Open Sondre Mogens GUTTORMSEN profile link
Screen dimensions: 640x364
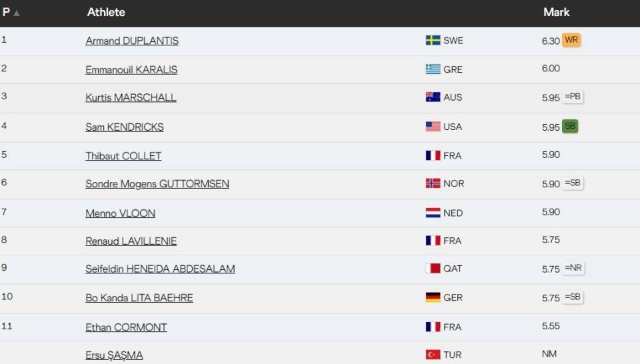(157, 184)
